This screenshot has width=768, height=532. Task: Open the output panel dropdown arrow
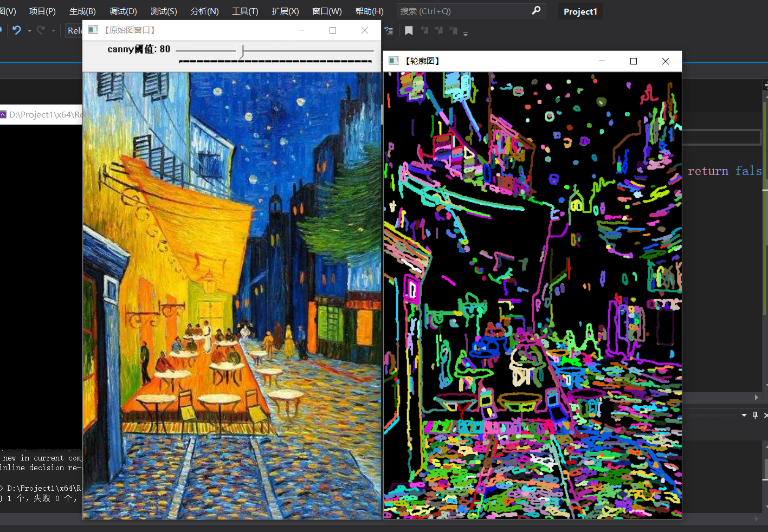tap(744, 415)
